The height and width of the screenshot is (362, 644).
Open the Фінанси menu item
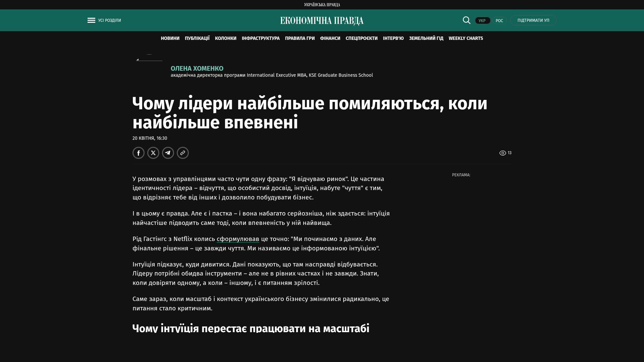tap(330, 39)
